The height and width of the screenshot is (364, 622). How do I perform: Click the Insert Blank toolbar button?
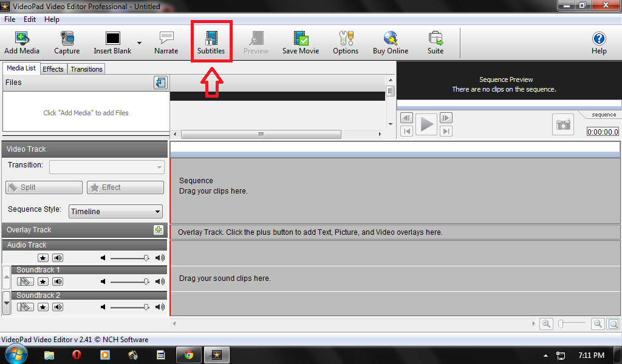click(112, 43)
